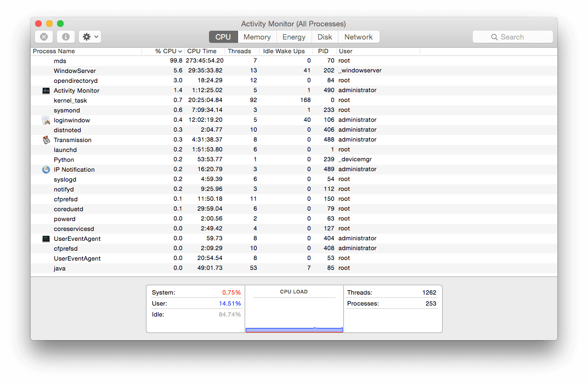Click the Transmission app icon
Viewport: 588px width, 384px height.
pos(46,140)
